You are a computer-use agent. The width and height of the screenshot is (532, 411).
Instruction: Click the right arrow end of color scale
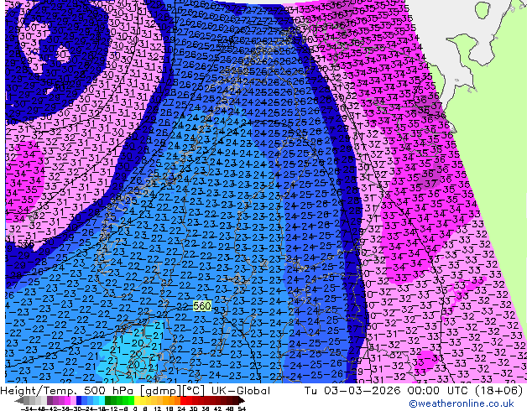click(242, 400)
